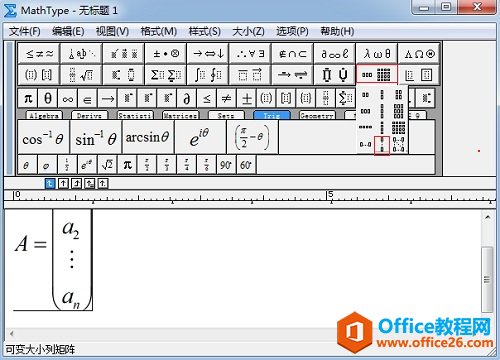Open the labeled arrow templates palette

[292, 75]
